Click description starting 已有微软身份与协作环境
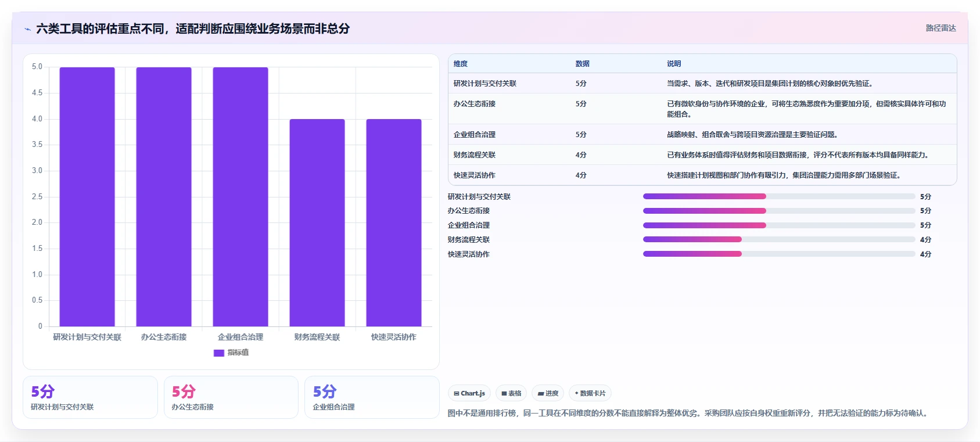980x442 pixels. 806,109
